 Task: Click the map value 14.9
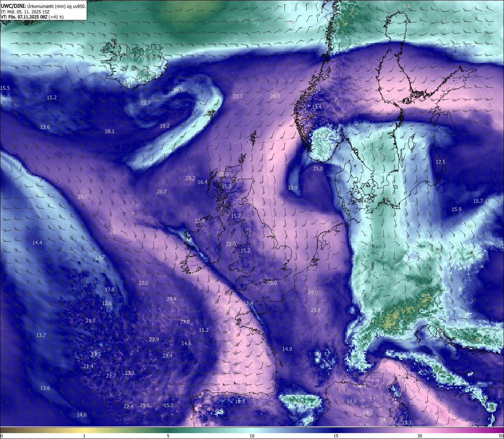(x=287, y=349)
